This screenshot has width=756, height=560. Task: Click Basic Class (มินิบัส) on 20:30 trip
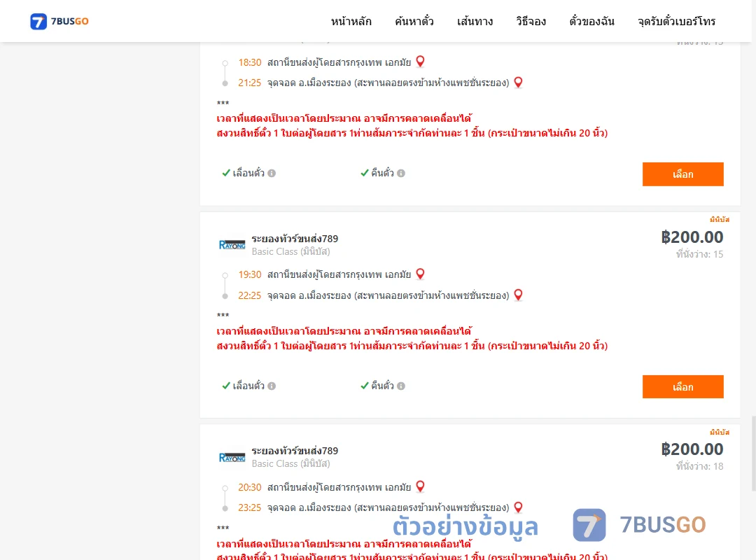290,464
